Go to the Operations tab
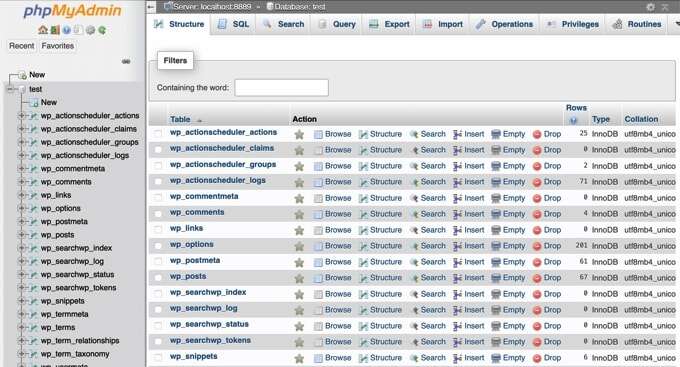 point(504,24)
